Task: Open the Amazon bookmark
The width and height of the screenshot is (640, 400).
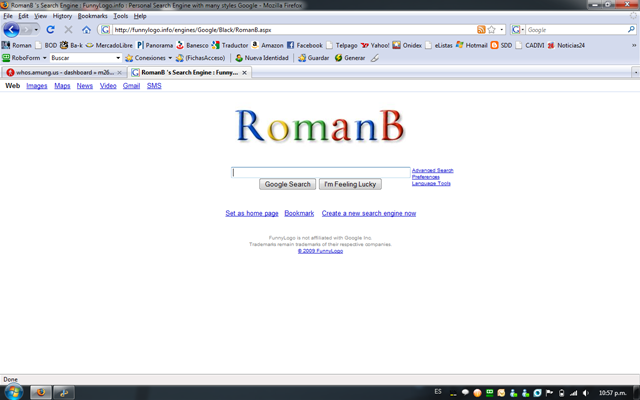Action: point(267,45)
